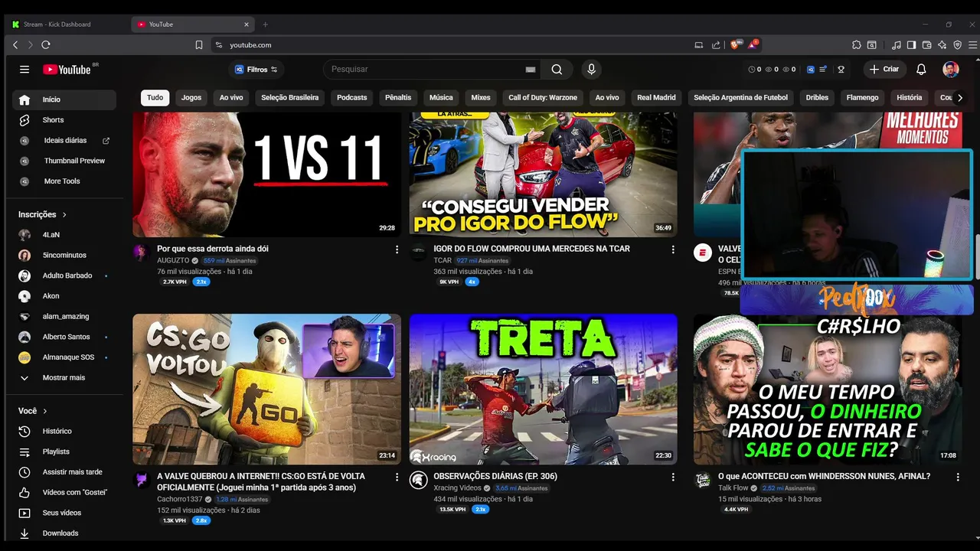Open options for 'Por que essa derrota ainda dói'
This screenshot has height=551, width=980.
pos(397,249)
